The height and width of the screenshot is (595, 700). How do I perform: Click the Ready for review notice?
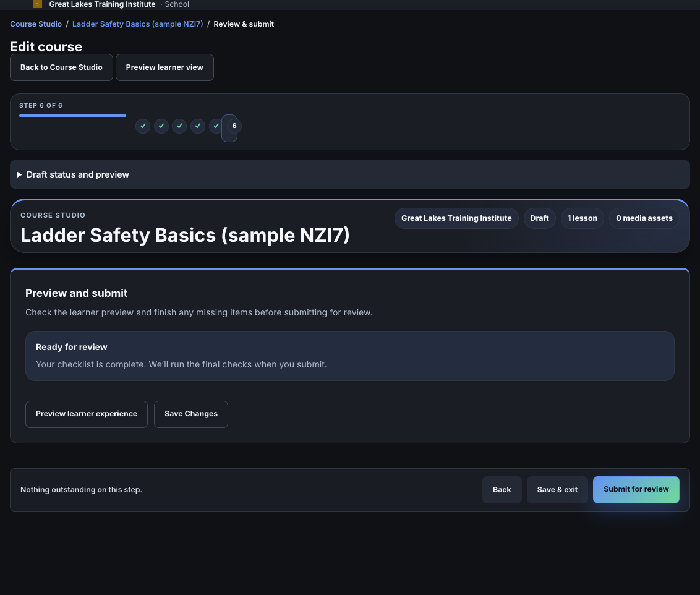click(x=349, y=356)
